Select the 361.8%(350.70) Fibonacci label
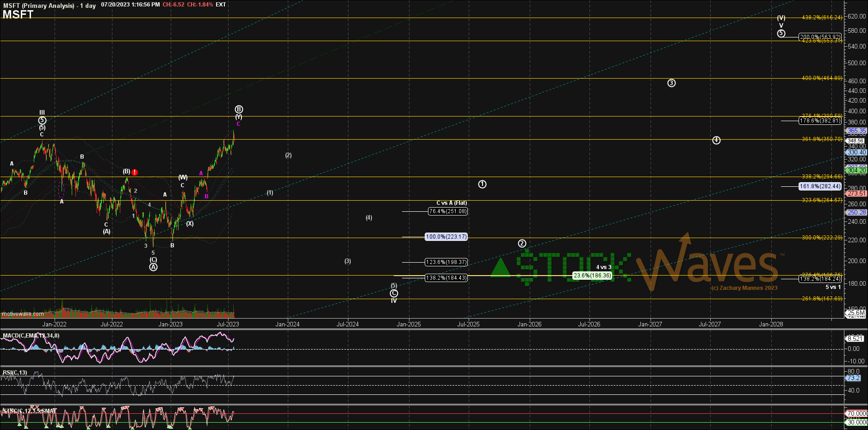The height and width of the screenshot is (430, 868). coord(822,139)
